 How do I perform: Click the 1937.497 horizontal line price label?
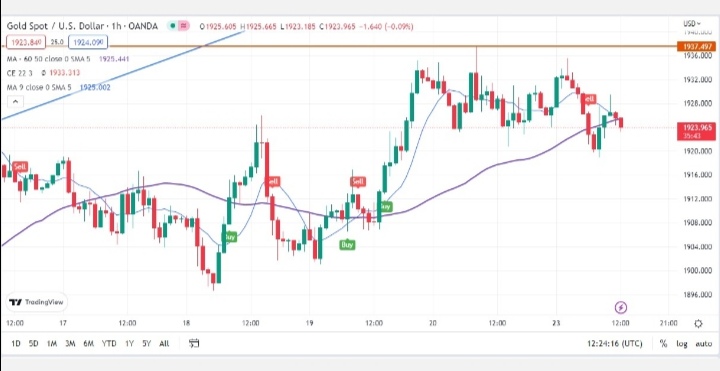click(x=696, y=46)
